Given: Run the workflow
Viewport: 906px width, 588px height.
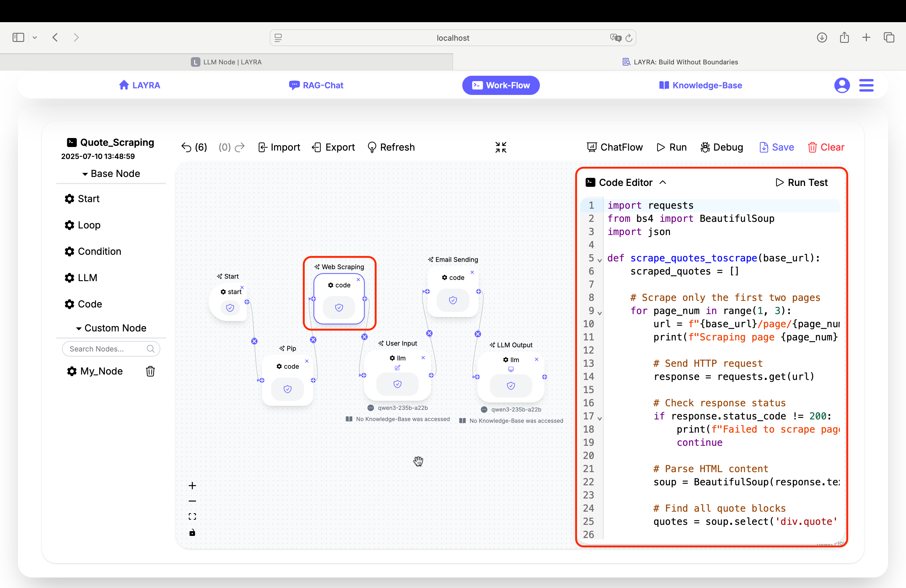Looking at the screenshot, I should [671, 147].
